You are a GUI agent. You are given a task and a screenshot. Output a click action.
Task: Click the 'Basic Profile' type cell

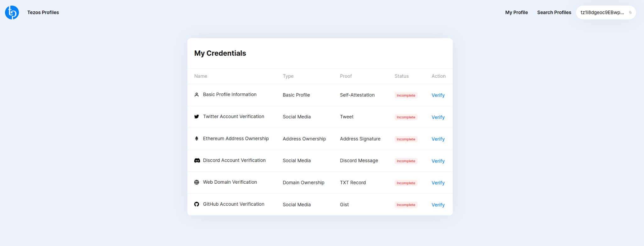296,95
